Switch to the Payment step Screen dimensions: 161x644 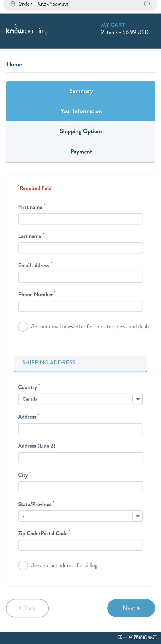[x=81, y=152]
